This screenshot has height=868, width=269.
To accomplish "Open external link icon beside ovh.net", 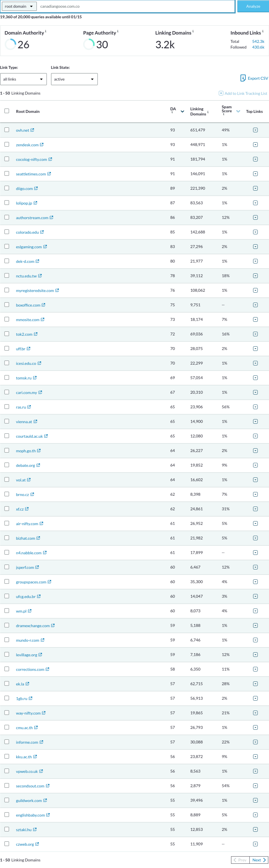I will click(32, 130).
